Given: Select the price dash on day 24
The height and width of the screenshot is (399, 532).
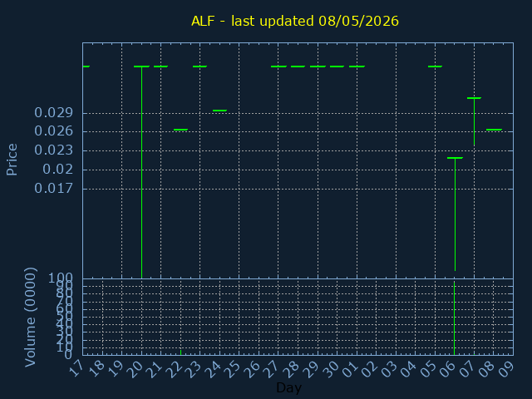Looking at the screenshot, I should coord(219,111).
